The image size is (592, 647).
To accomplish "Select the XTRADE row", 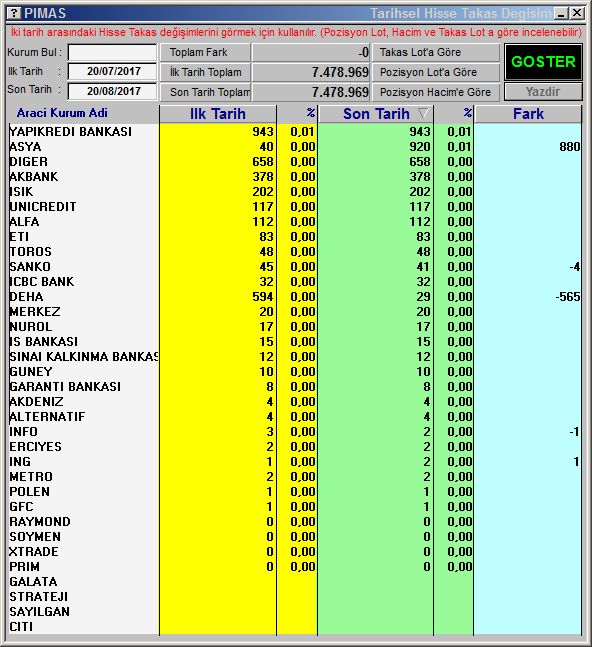I will 295,551.
